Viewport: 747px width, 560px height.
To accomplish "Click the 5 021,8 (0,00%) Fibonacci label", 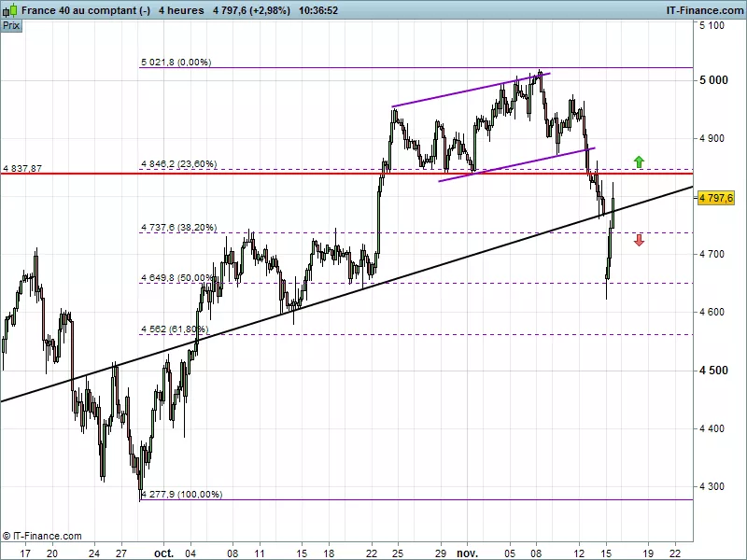I will [x=176, y=62].
